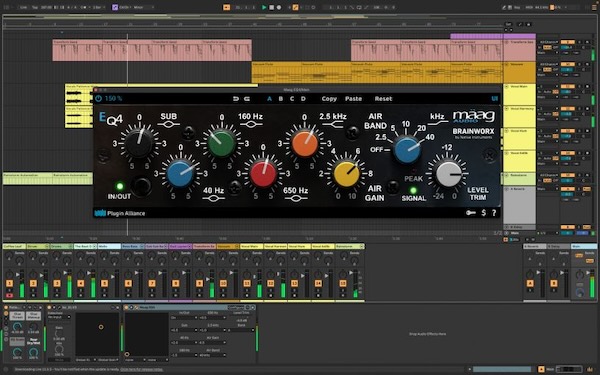
Task: Click the arrangement Record button
Action: pyautogui.click(x=279, y=7)
